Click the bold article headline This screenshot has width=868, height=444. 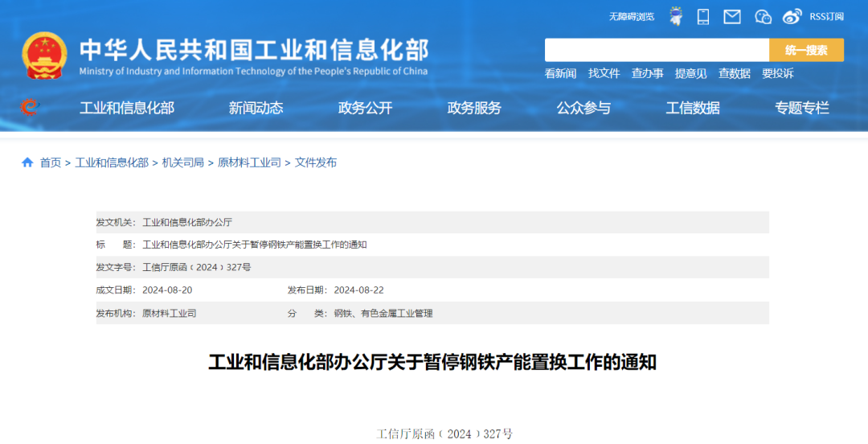coord(432,363)
